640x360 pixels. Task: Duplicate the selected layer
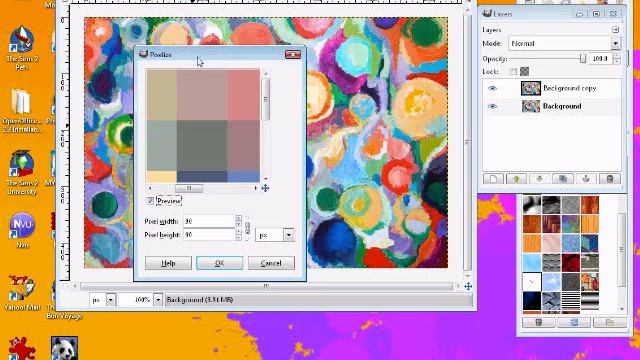click(563, 179)
